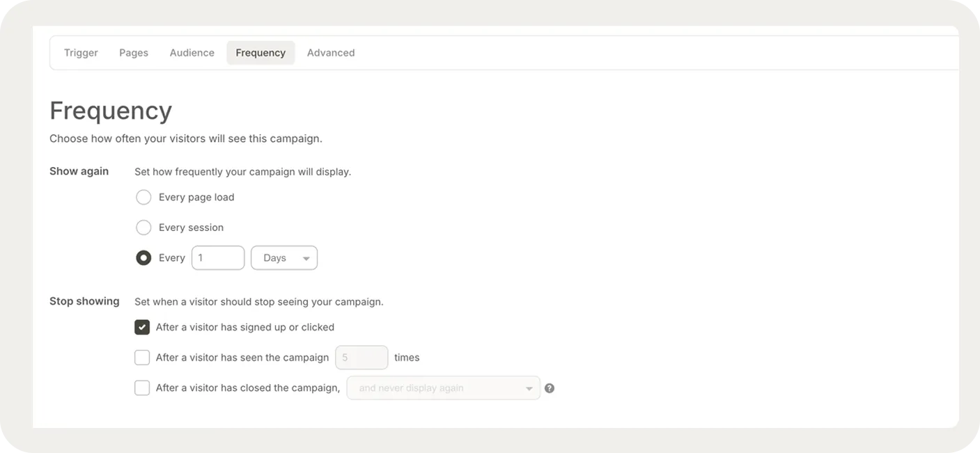Open the Pages tab

tap(134, 53)
